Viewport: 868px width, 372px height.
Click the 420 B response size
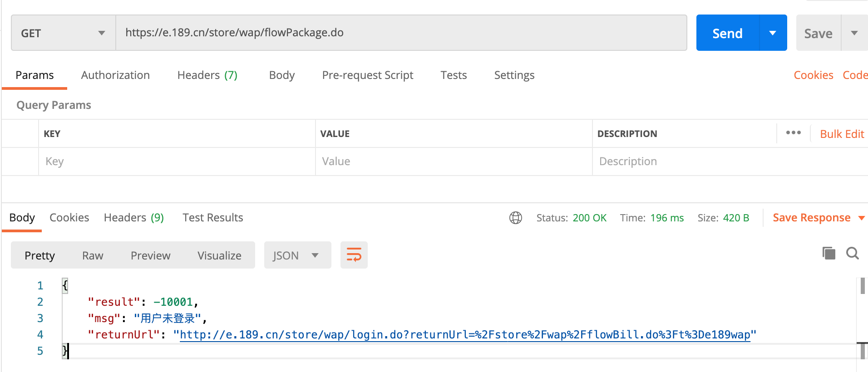click(x=736, y=218)
